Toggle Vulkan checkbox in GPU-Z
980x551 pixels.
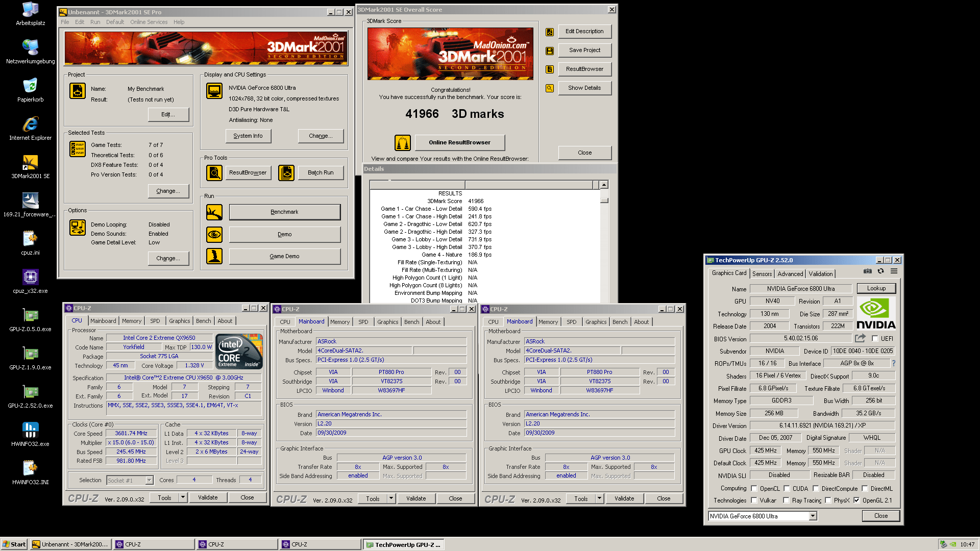754,500
